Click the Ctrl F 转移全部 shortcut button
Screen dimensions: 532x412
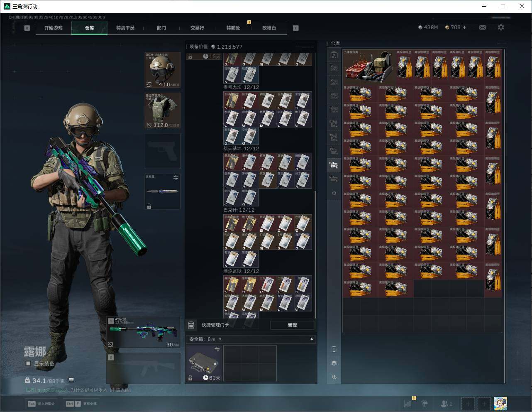pyautogui.click(x=81, y=403)
